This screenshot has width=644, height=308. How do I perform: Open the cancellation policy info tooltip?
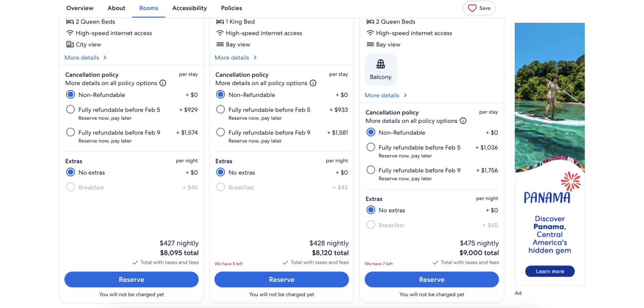163,83
